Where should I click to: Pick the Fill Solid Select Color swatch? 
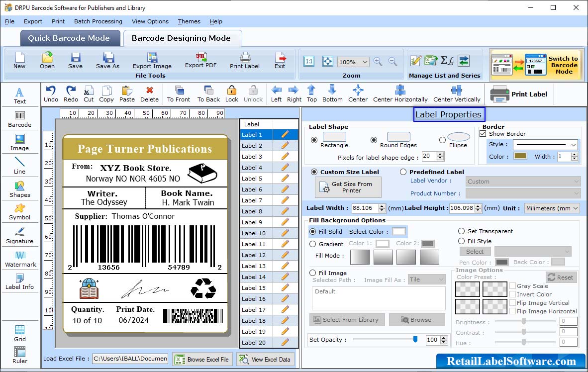pos(398,231)
